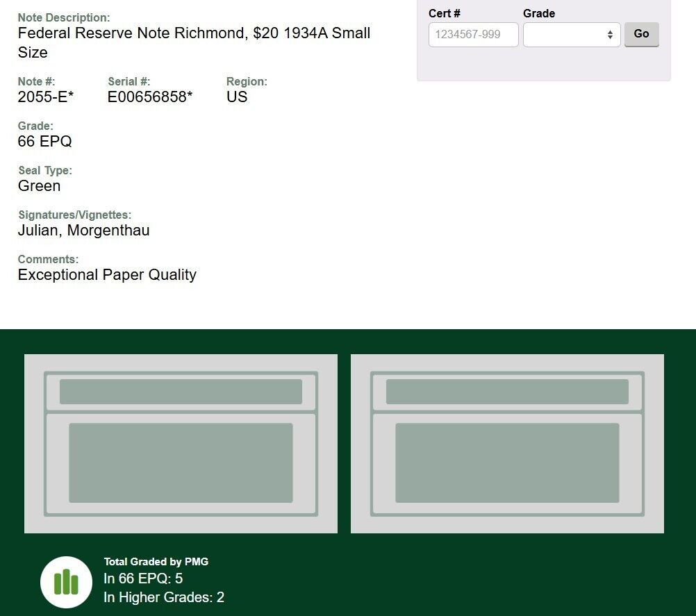Screen dimensions: 696x616
Task: Click the signatures Julian, Morgenthau
Action: (x=83, y=230)
